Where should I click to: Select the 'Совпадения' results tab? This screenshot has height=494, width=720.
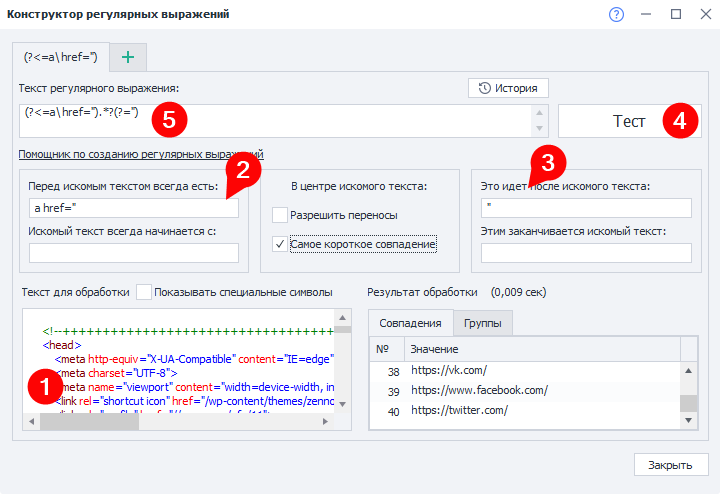coord(410,323)
